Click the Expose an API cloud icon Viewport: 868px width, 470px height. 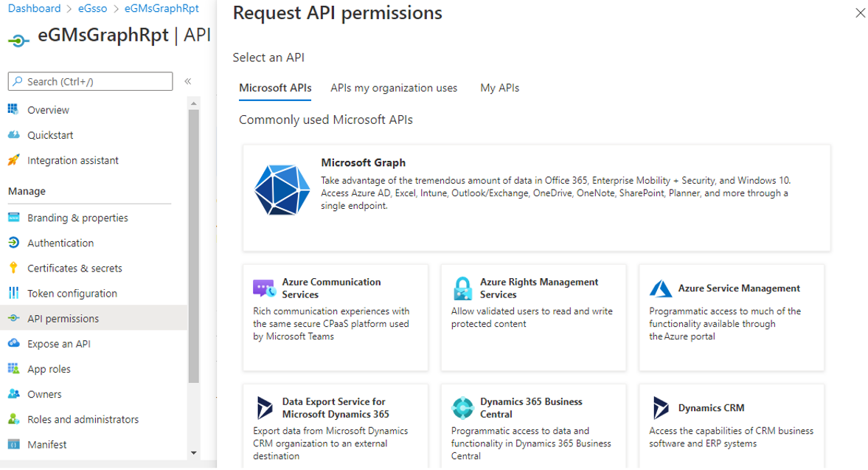[13, 343]
